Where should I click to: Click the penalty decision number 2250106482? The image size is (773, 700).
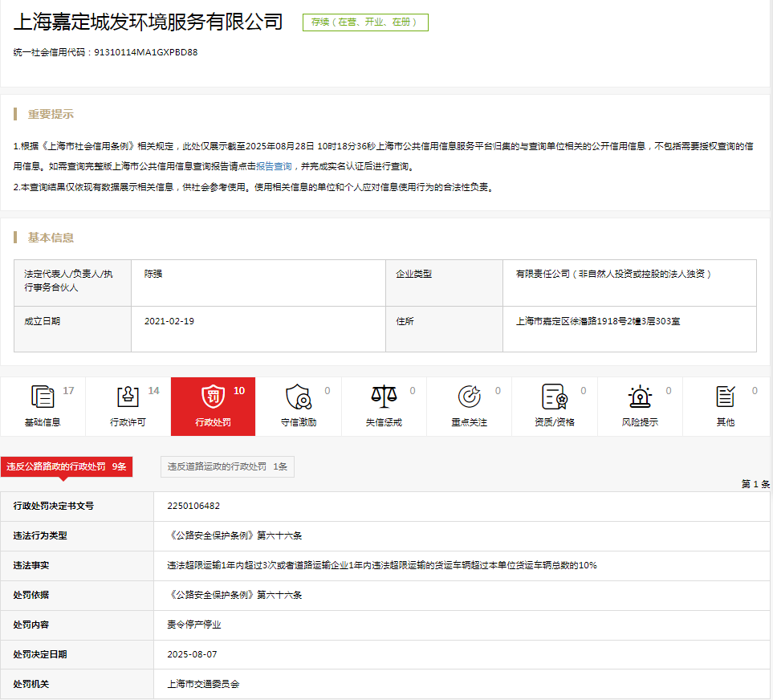pos(193,507)
